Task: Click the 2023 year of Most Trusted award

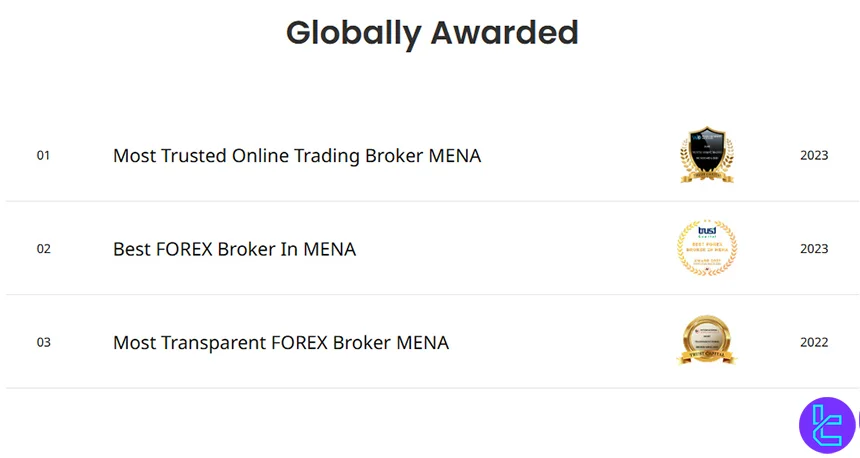Action: (814, 156)
